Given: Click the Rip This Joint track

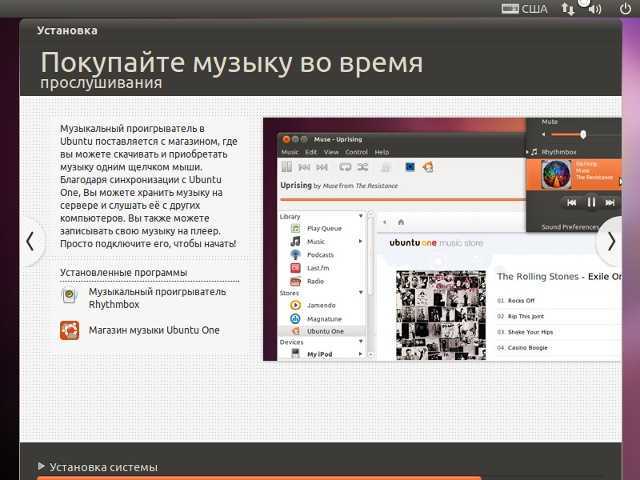Looking at the screenshot, I should (525, 316).
